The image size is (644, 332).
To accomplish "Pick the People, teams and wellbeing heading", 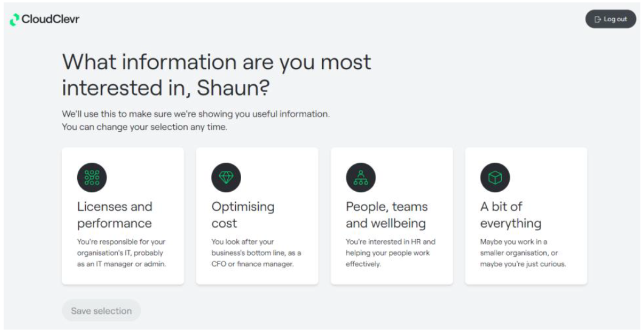I will [386, 215].
